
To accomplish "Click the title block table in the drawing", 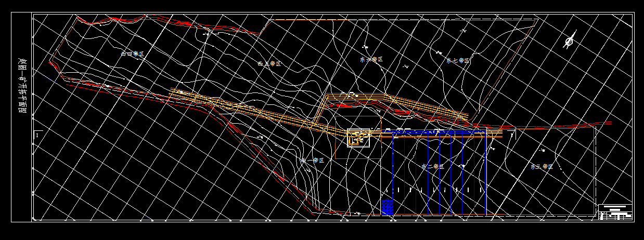I will (615, 212).
